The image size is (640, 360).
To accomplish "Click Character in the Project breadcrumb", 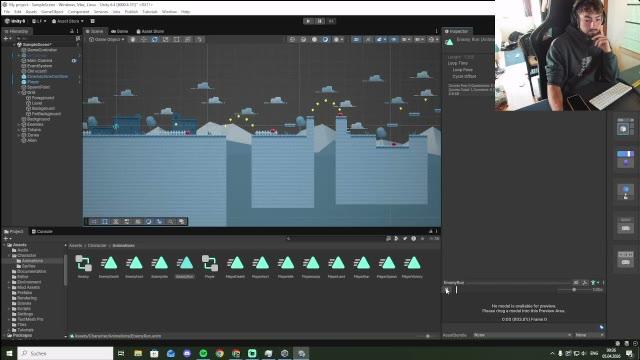I will coord(97,245).
